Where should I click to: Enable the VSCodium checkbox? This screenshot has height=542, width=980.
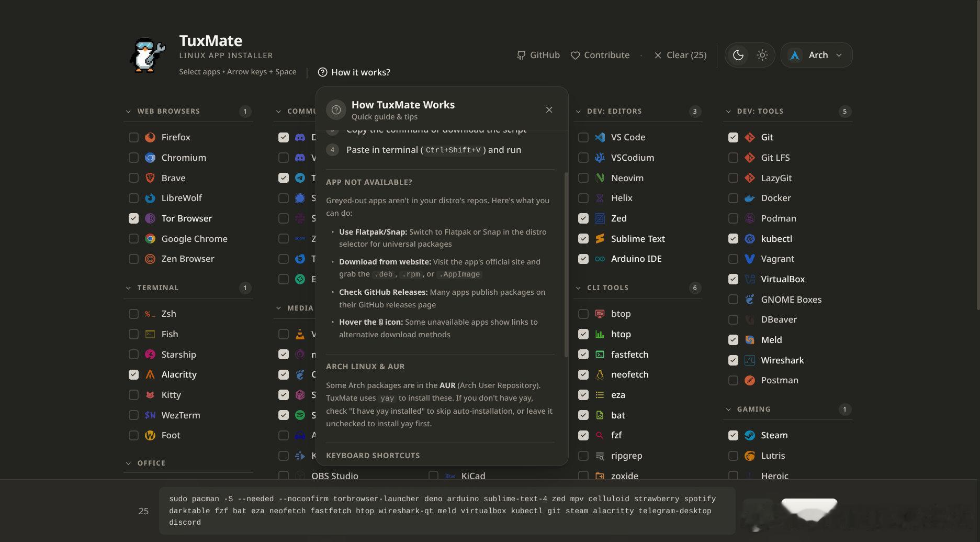tap(583, 158)
